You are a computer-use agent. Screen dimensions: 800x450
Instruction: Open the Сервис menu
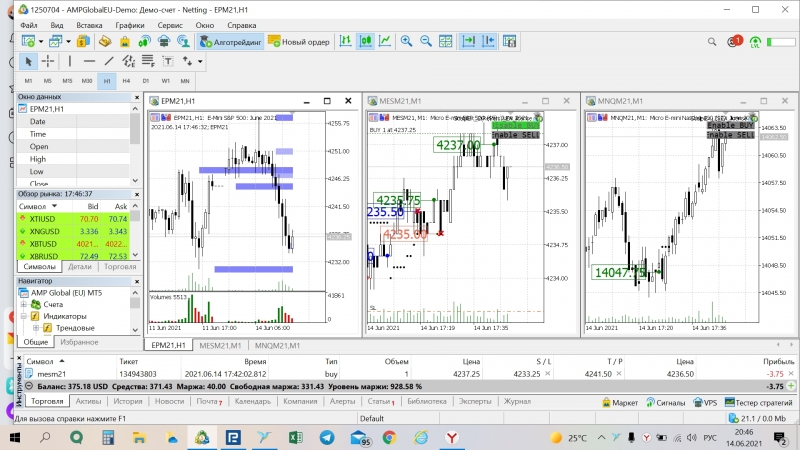pyautogui.click(x=170, y=25)
